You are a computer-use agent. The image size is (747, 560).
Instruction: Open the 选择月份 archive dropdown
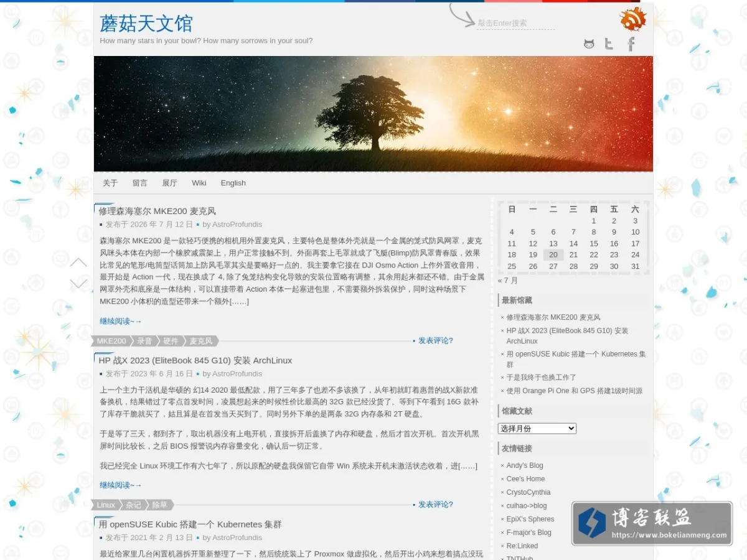coord(537,429)
